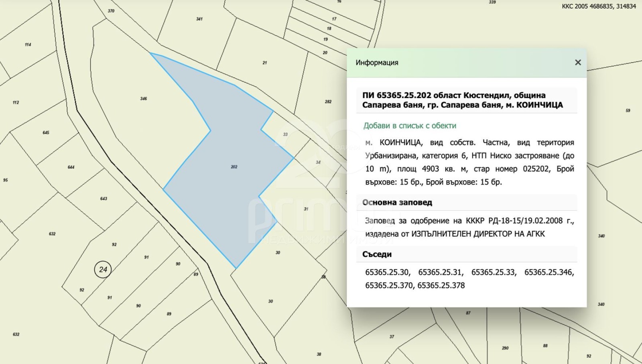This screenshot has height=364, width=642.
Task: Pick parcel 21 on the map
Action: point(264,63)
